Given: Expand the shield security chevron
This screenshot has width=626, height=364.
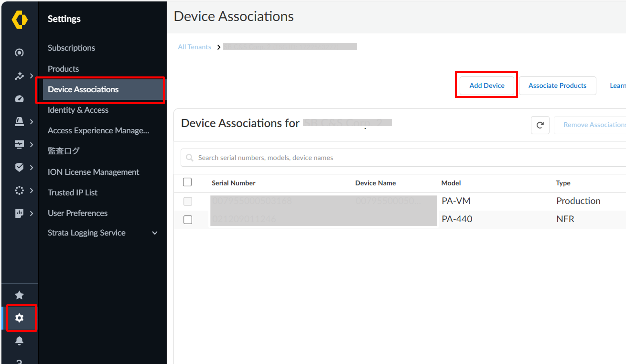Looking at the screenshot, I should [x=32, y=168].
